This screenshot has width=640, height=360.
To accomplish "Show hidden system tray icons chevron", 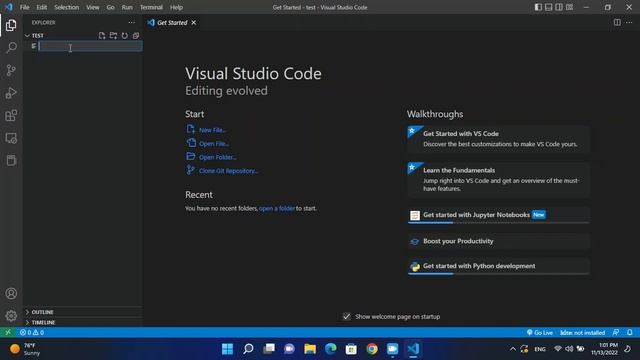I will (513, 349).
